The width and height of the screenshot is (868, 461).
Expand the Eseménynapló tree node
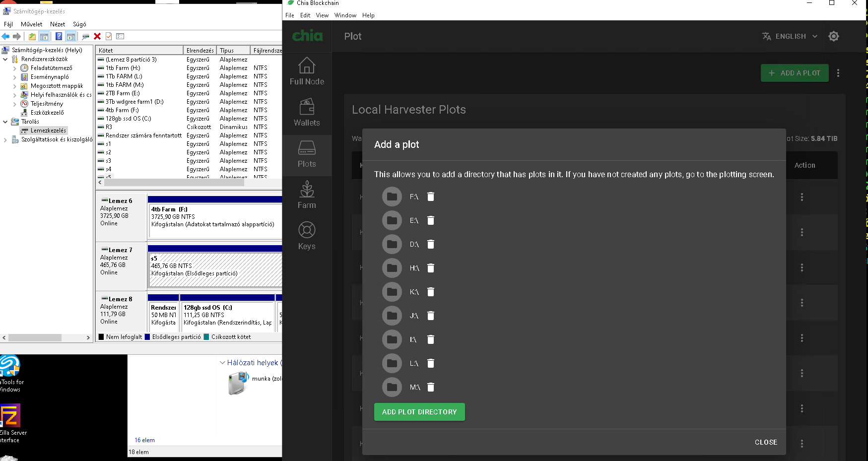[14, 77]
